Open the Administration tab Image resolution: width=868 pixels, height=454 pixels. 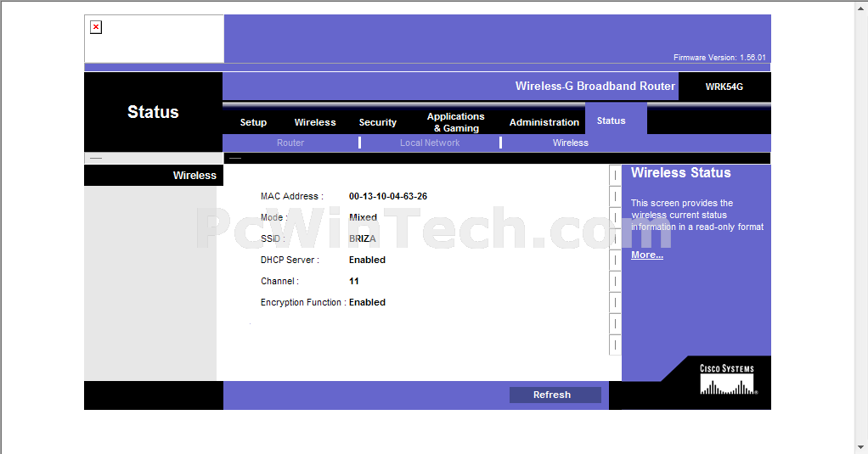coord(544,122)
